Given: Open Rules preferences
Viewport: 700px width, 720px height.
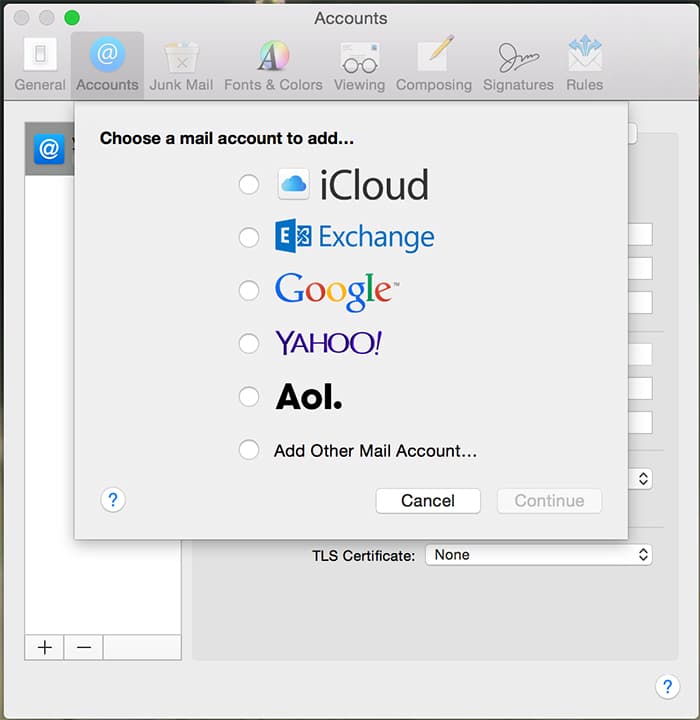Looking at the screenshot, I should click(584, 65).
